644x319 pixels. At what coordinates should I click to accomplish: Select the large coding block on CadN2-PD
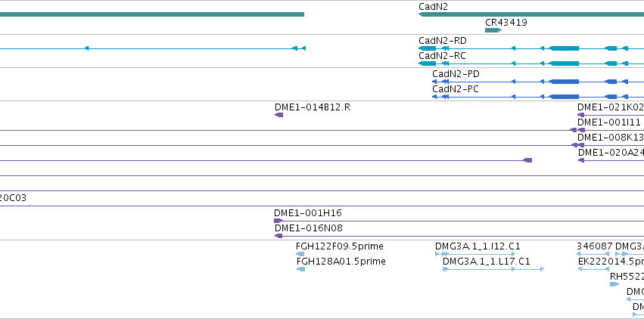564,82
